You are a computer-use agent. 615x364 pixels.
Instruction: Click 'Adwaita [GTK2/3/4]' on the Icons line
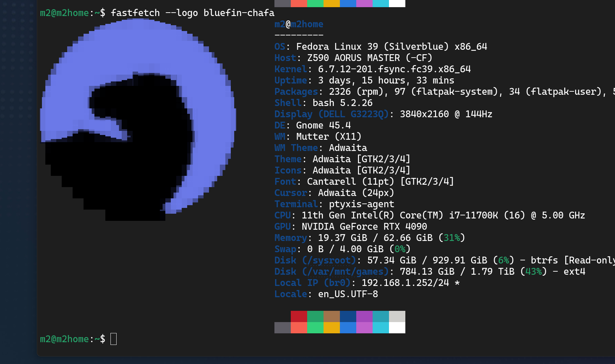tap(362, 170)
